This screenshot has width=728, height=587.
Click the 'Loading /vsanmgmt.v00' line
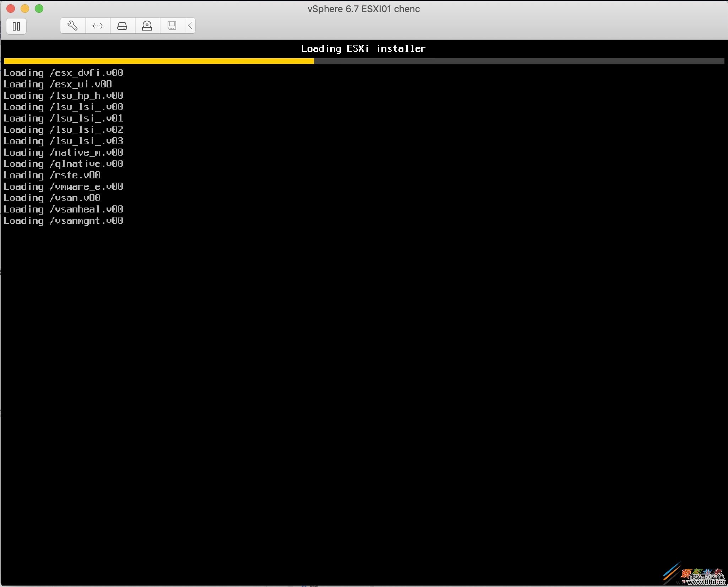[x=63, y=220]
